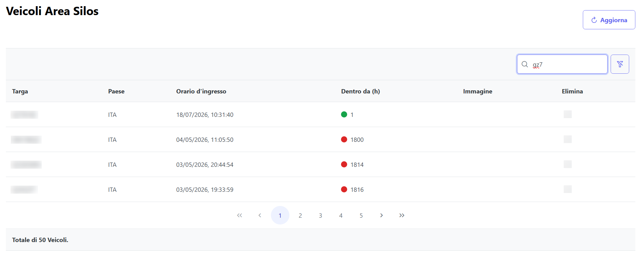The height and width of the screenshot is (255, 644).
Task: Select page 5 in pagination
Action: (x=361, y=215)
